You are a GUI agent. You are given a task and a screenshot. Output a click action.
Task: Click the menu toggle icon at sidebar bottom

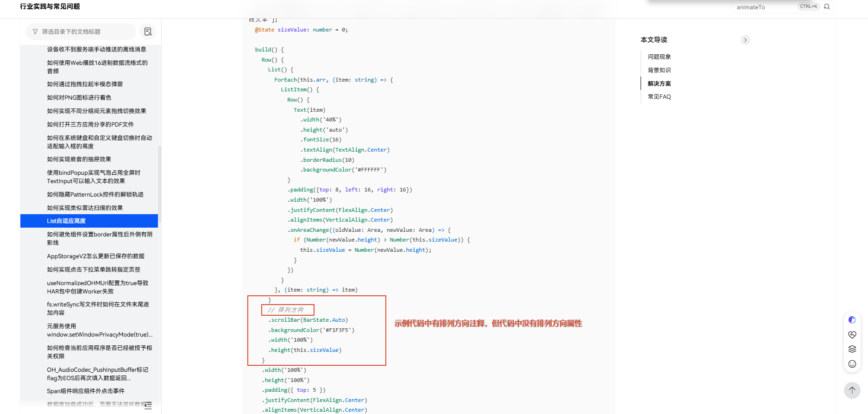point(148,406)
